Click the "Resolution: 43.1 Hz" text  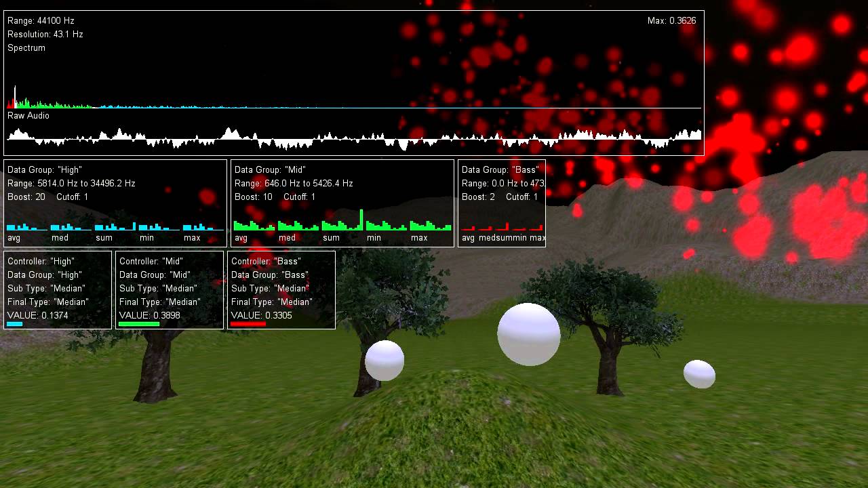click(45, 35)
